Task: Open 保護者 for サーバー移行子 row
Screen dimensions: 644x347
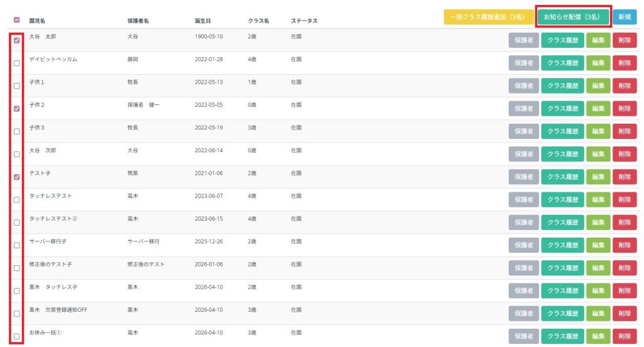Action: (x=524, y=245)
